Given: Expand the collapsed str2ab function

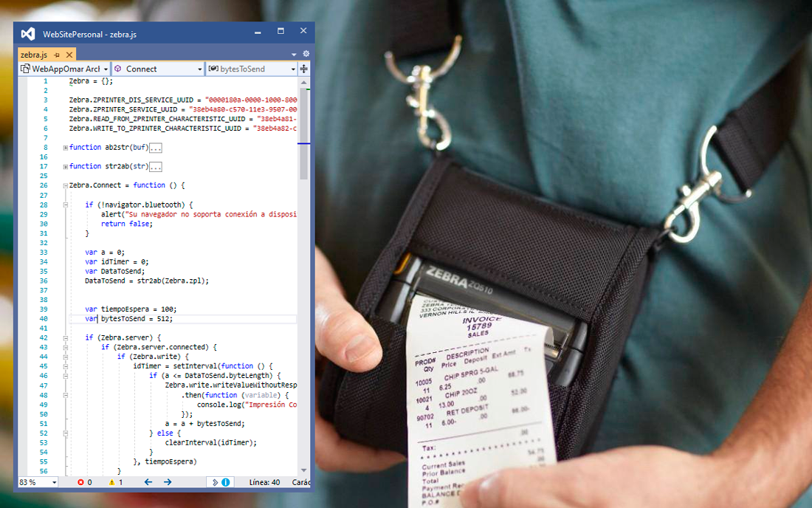Looking at the screenshot, I should 66,167.
